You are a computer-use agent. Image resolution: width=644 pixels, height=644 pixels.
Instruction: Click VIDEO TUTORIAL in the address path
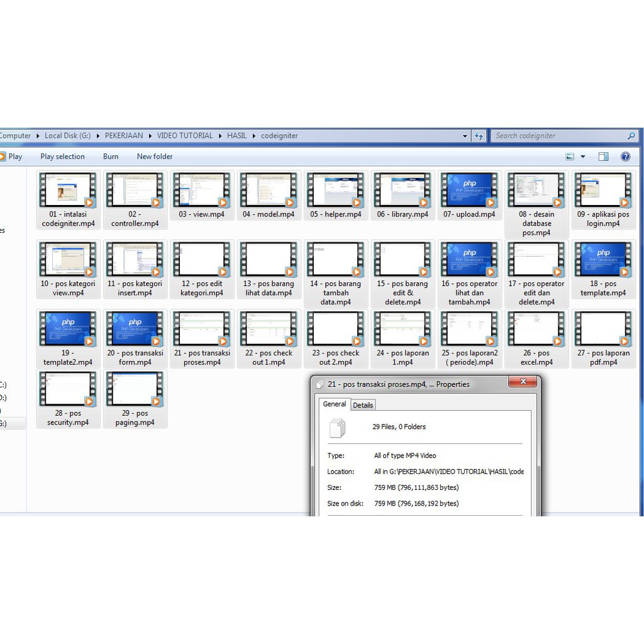184,136
